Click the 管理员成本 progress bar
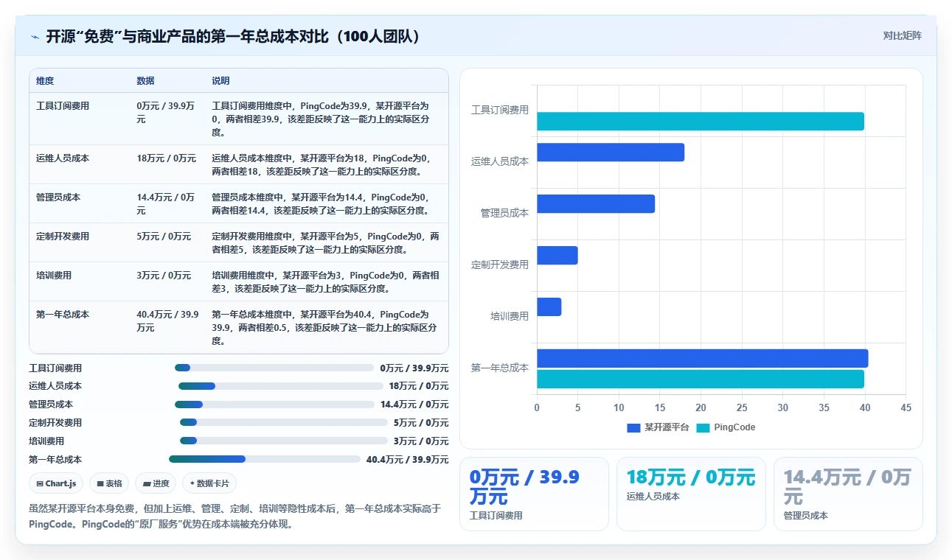This screenshot has height=560, width=952. (x=274, y=405)
